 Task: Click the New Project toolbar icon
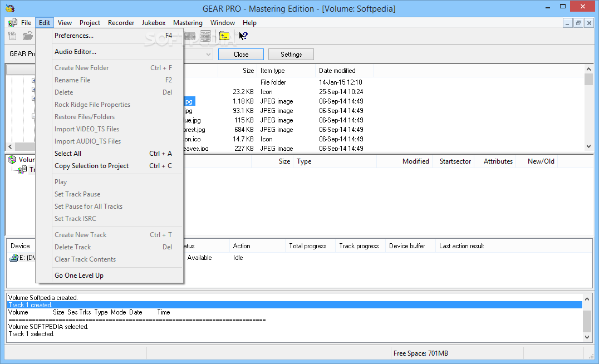click(12, 36)
